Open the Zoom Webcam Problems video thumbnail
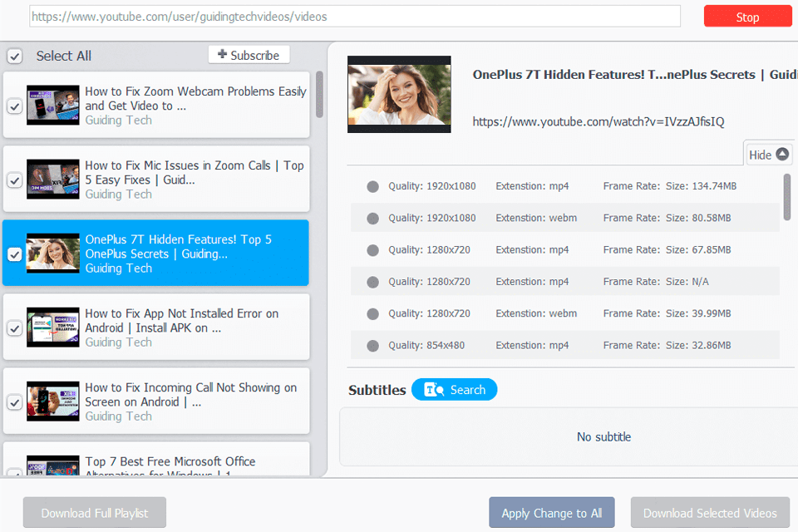 [x=53, y=106]
